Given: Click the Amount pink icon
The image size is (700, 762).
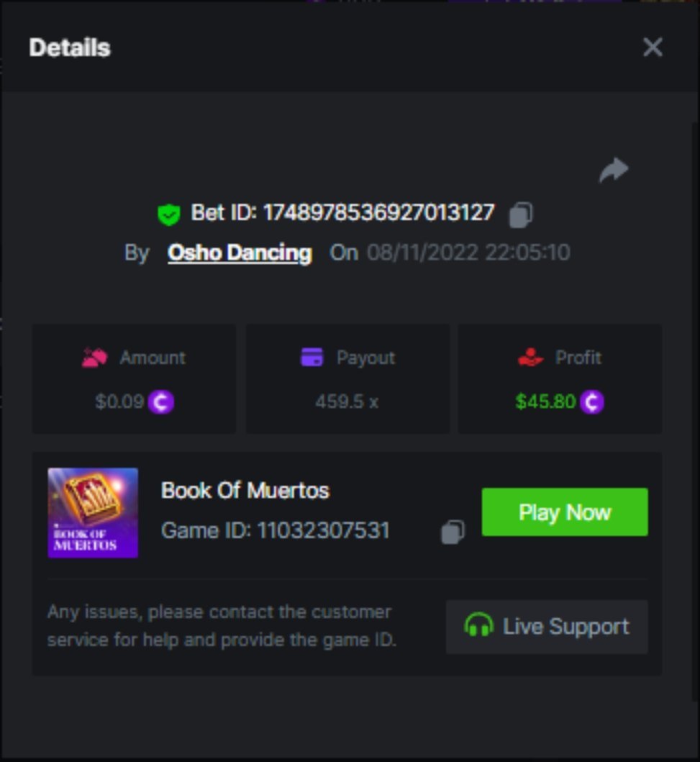Looking at the screenshot, I should [x=95, y=358].
